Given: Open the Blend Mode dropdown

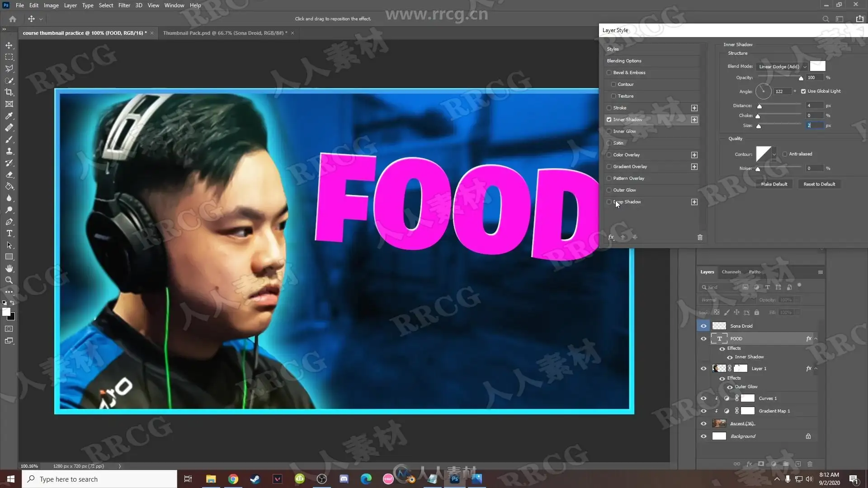Looking at the screenshot, I should point(782,66).
